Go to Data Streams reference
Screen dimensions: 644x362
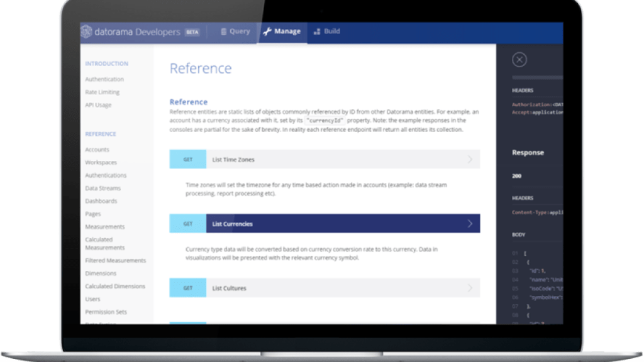(103, 188)
